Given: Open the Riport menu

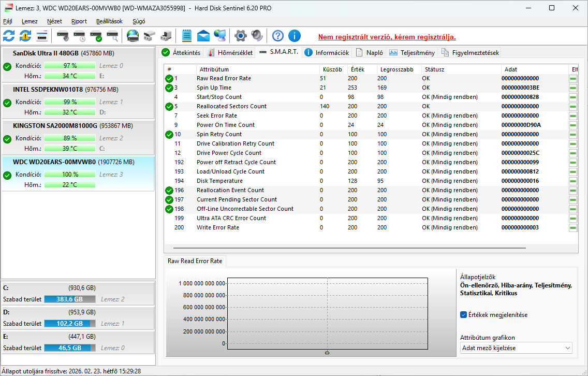Looking at the screenshot, I should [79, 21].
